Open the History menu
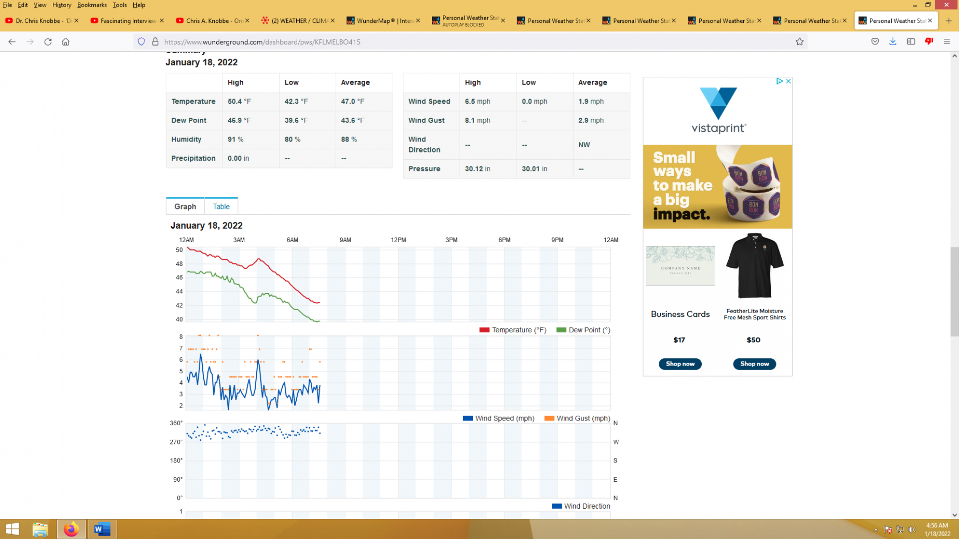This screenshot has width=972, height=560. [62, 5]
